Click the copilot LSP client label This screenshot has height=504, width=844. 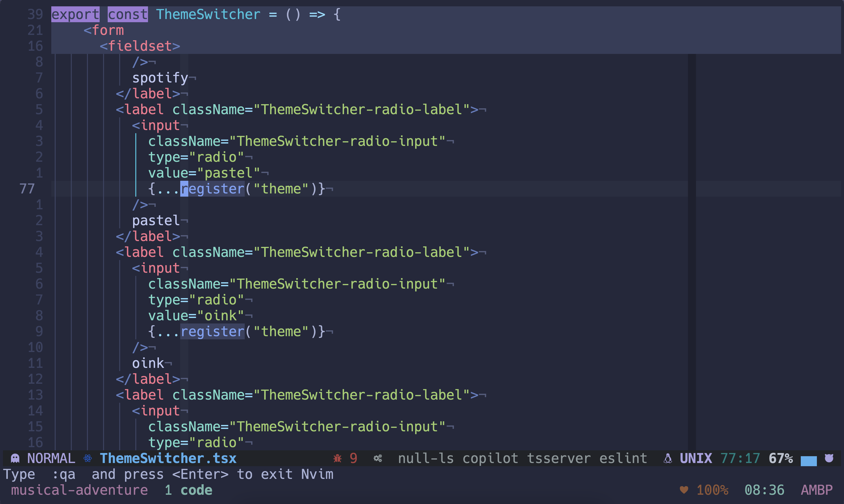490,458
